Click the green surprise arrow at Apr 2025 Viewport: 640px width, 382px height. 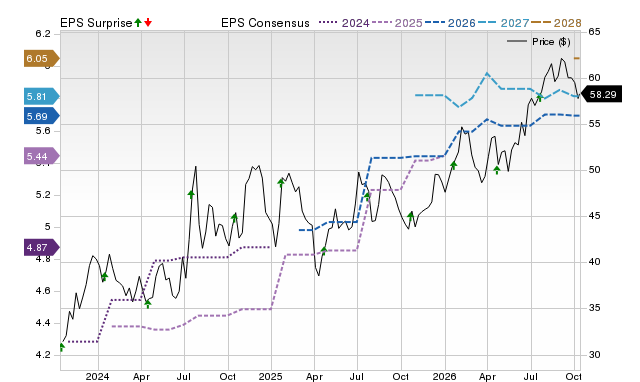pos(324,250)
